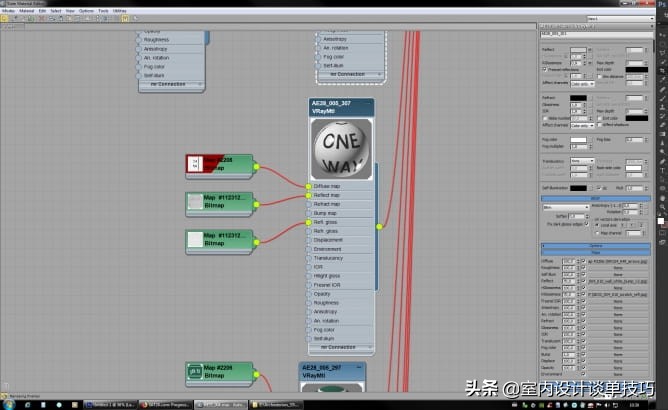The image size is (668, 410).
Task: Click the Opacity socket on AE28_005_307 node
Action: pyautogui.click(x=308, y=294)
